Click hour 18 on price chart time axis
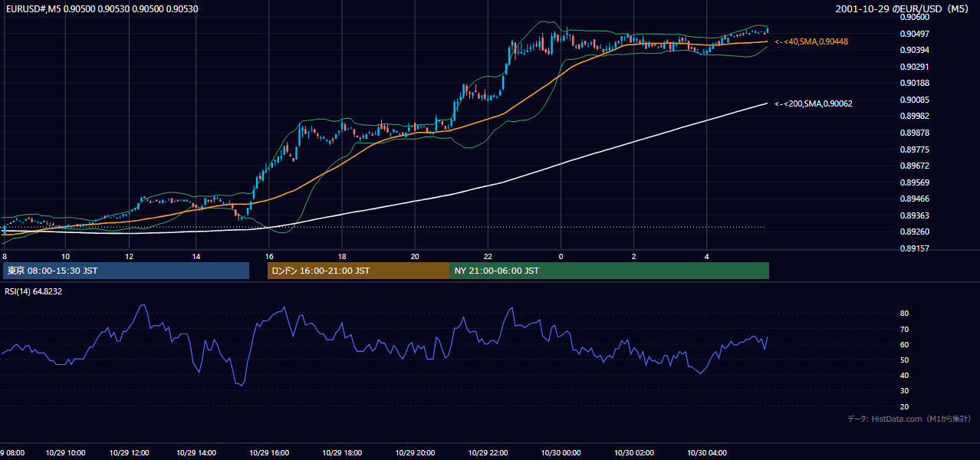The height and width of the screenshot is (460, 980). tap(342, 256)
